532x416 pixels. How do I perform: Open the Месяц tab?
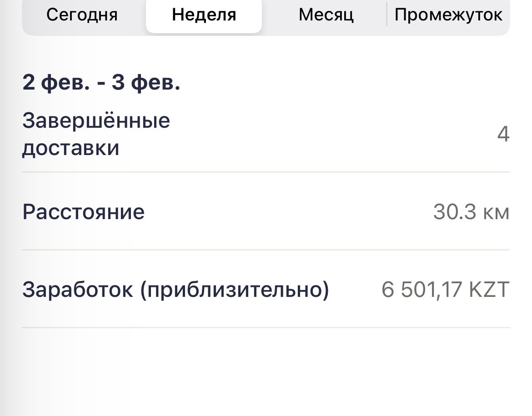(326, 15)
